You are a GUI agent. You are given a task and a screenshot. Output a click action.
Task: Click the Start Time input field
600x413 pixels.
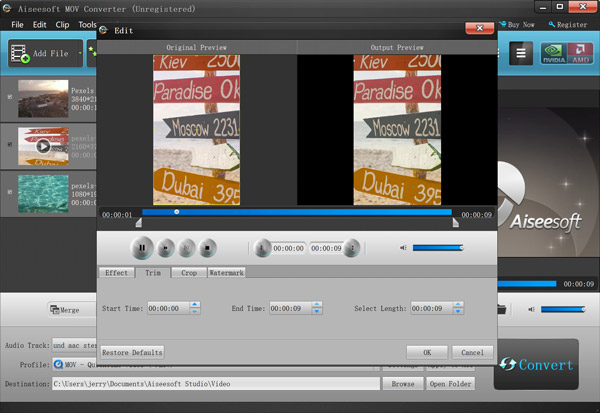click(168, 308)
